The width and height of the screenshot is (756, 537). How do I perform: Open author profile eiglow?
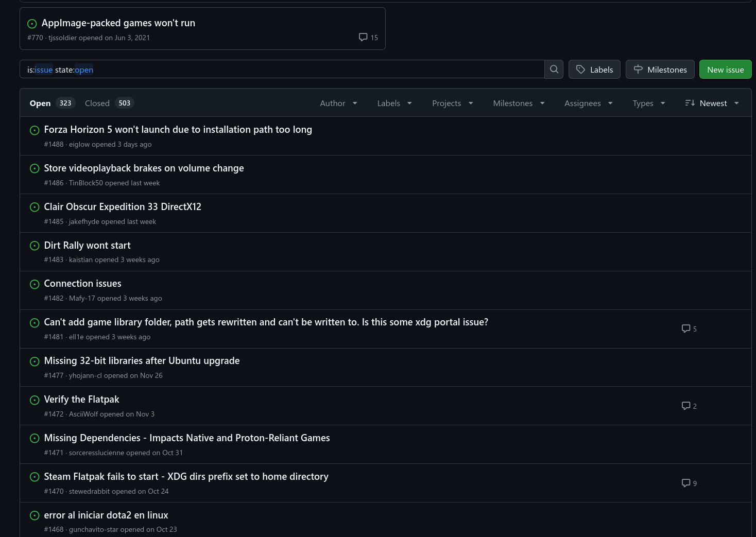(78, 145)
